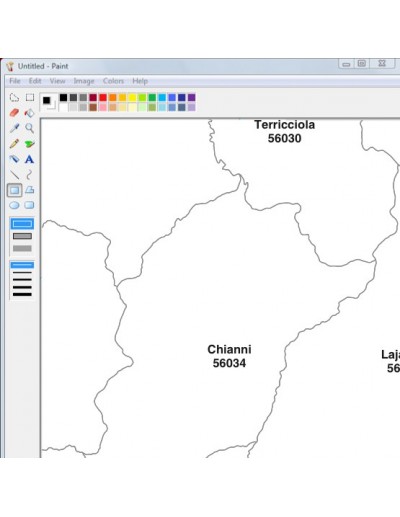Image resolution: width=400 pixels, height=517 pixels.
Task: Select the thinnest line width option
Action: point(22,265)
